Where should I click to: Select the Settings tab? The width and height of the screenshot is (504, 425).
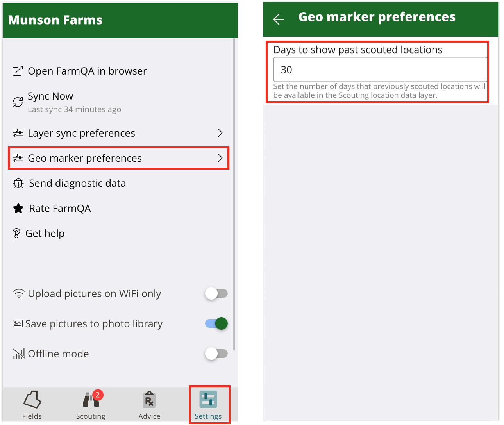pos(208,405)
